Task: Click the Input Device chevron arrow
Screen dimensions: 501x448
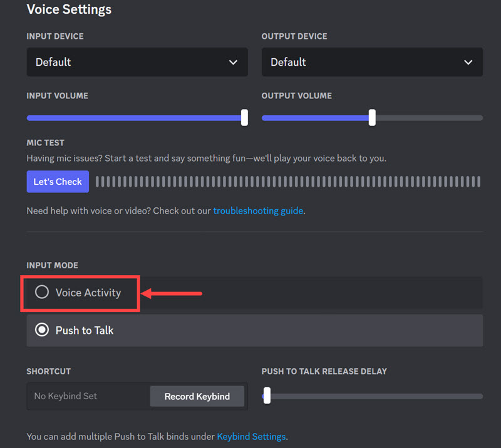Action: (233, 63)
